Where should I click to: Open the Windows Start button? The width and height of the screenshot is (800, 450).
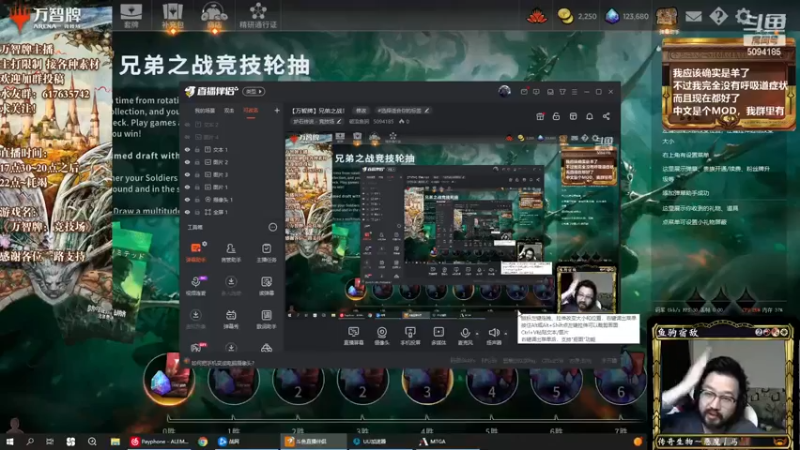10,441
